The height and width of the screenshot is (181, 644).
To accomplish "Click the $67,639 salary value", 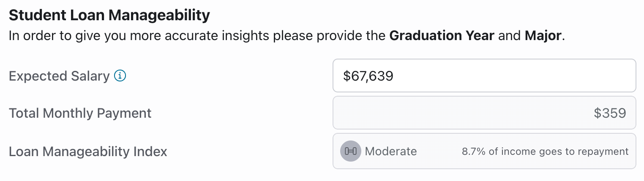I will coord(368,76).
